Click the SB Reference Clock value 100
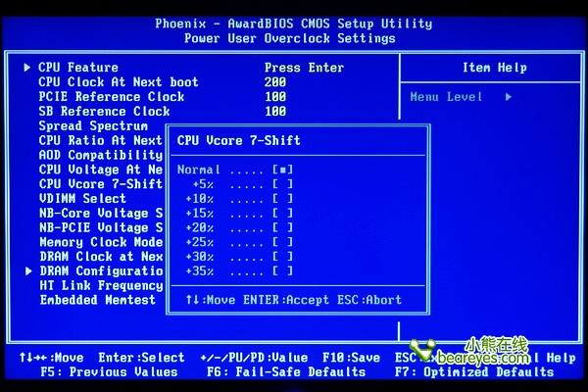The width and height of the screenshot is (588, 392). point(275,112)
